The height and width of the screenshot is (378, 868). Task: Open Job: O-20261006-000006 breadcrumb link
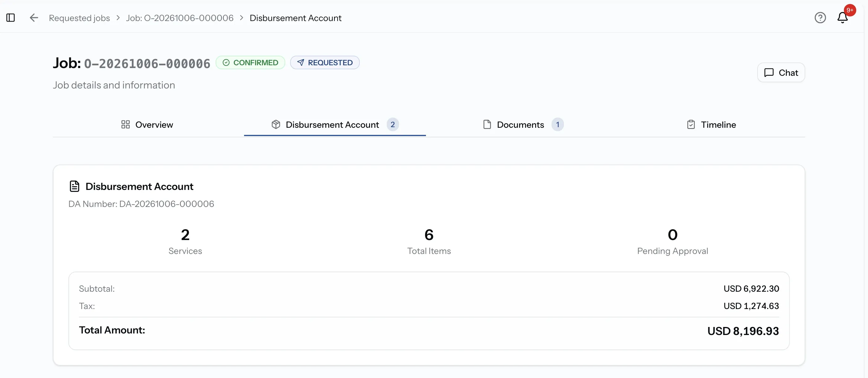click(x=180, y=18)
